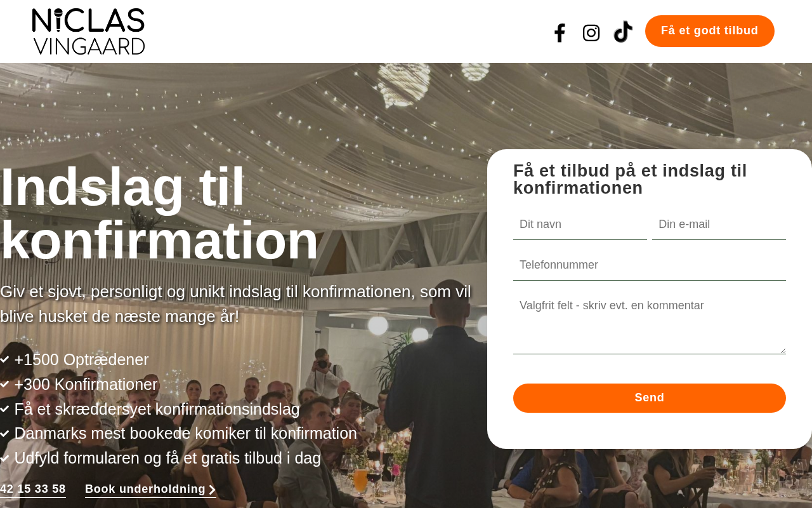Open the Instagram profile icon
The image size is (812, 508).
[x=591, y=33]
